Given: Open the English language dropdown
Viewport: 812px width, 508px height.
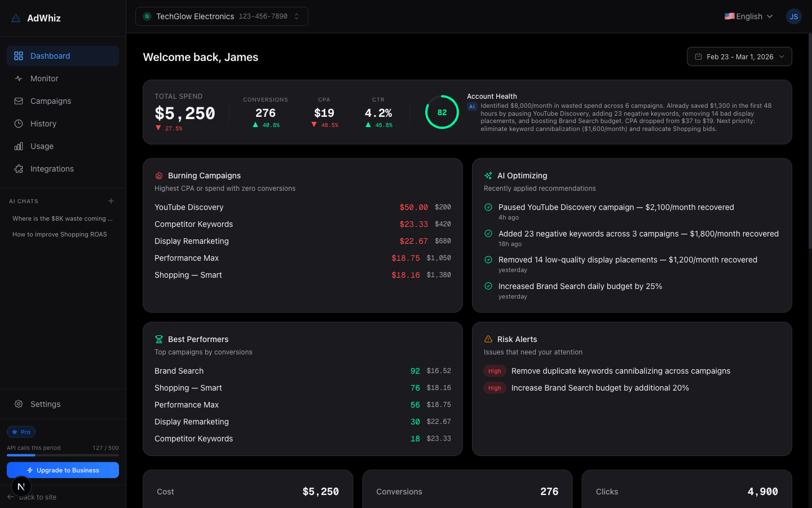Looking at the screenshot, I should coord(748,16).
